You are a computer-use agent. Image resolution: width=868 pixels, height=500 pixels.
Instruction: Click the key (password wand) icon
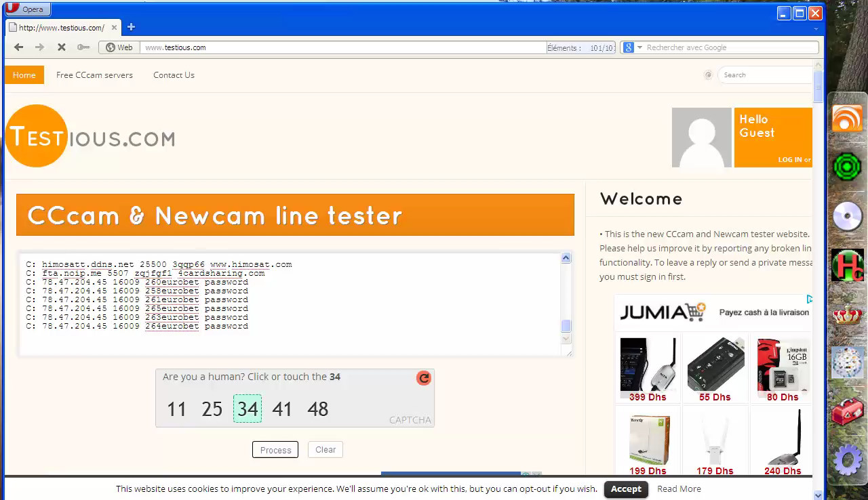[x=83, y=47]
